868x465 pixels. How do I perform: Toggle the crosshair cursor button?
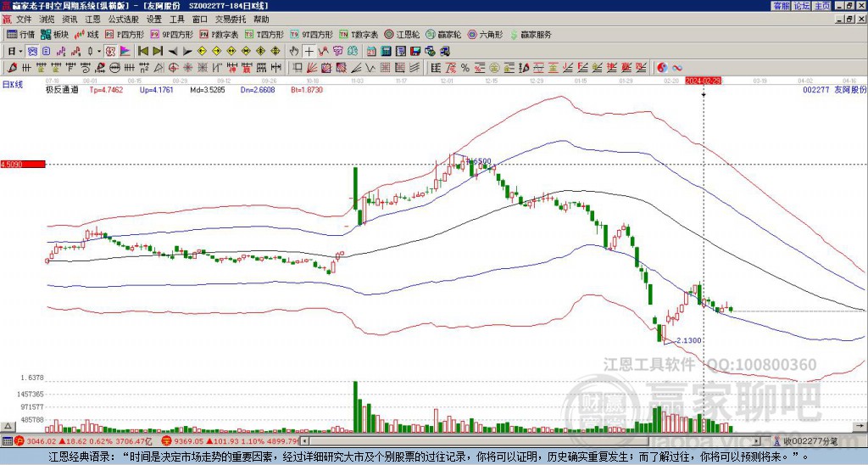pyautogui.click(x=310, y=51)
